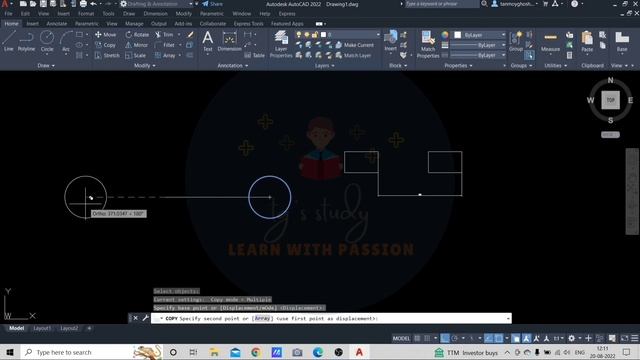Click the keyword search input field
Viewport: 640px width, 360px height.
pyautogui.click(x=442, y=4)
